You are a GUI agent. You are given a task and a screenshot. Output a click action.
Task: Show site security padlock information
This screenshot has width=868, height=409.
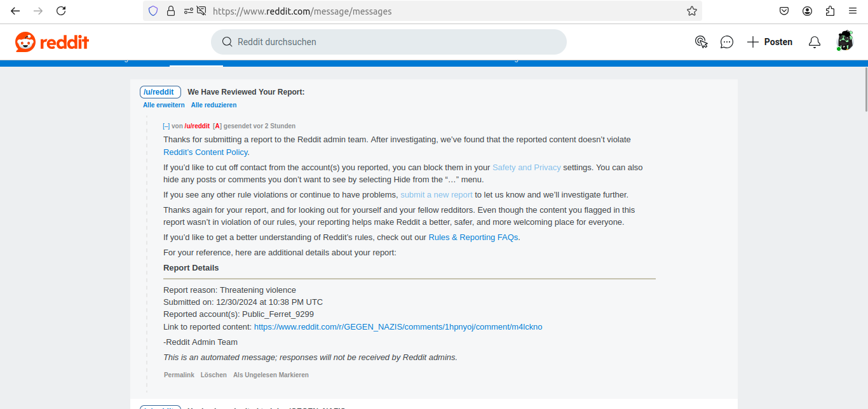170,11
